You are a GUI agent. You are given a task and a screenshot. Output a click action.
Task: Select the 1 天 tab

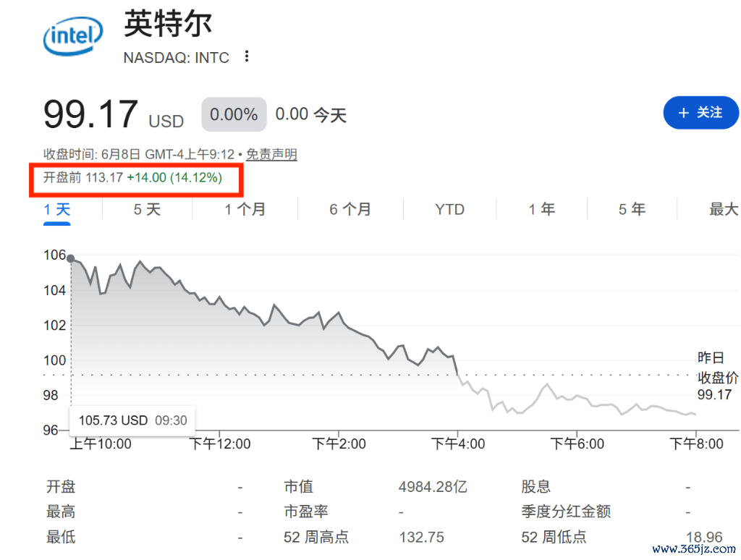pyautogui.click(x=56, y=209)
